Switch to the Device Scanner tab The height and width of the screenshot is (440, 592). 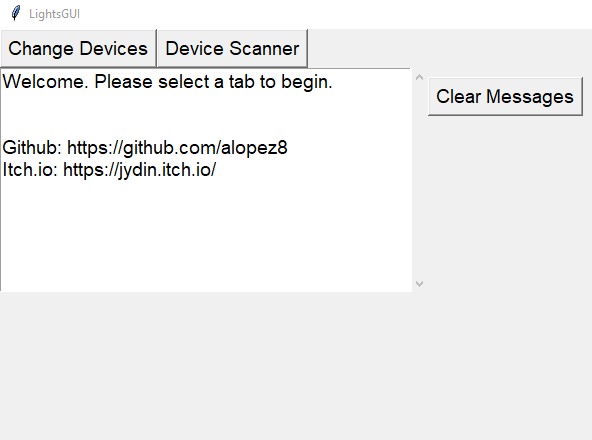coord(232,49)
